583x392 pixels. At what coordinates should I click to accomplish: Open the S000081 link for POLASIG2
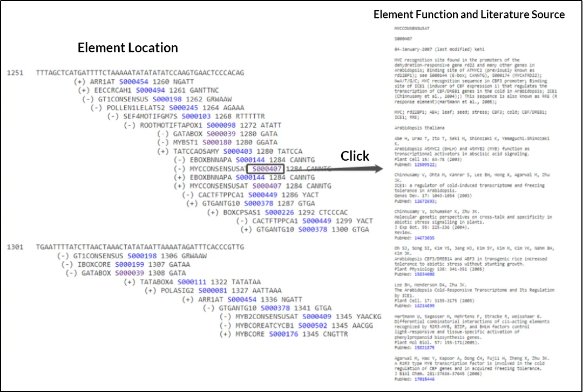point(213,291)
